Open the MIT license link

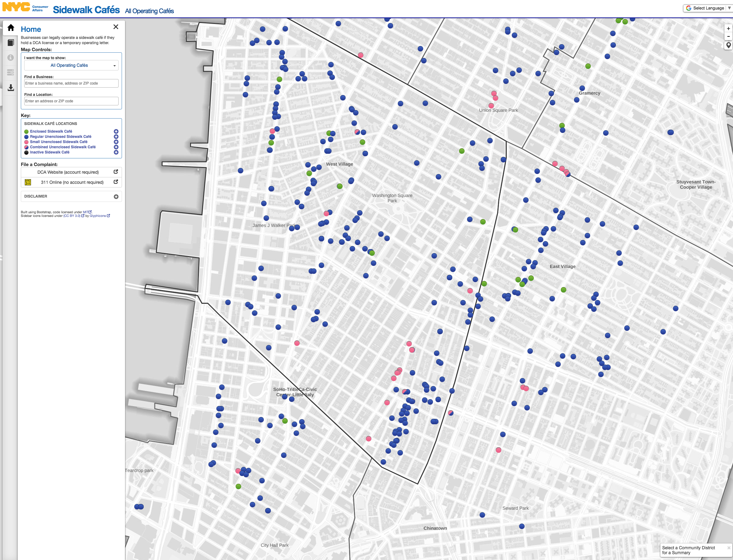[x=86, y=212]
